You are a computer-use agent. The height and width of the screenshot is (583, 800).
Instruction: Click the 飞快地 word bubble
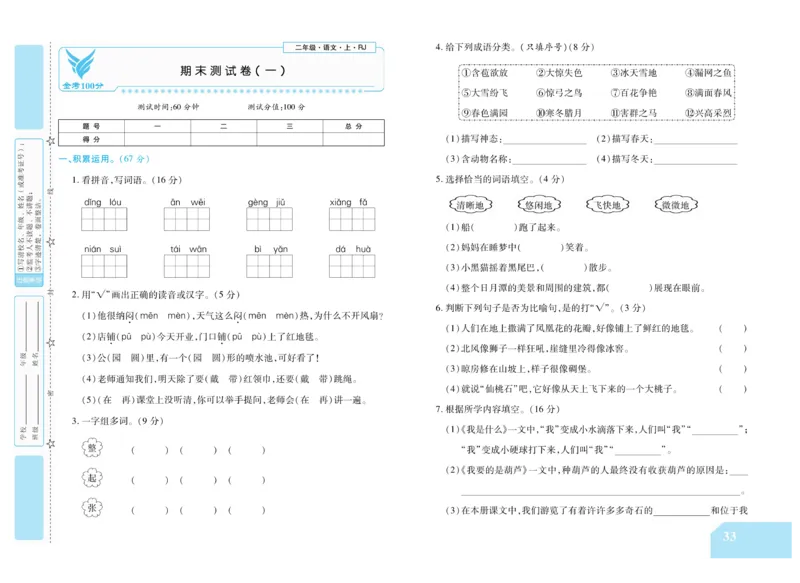point(608,206)
